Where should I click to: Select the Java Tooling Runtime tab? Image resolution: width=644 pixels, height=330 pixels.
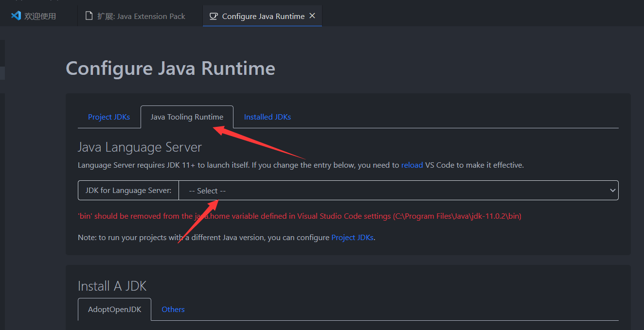pyautogui.click(x=187, y=117)
